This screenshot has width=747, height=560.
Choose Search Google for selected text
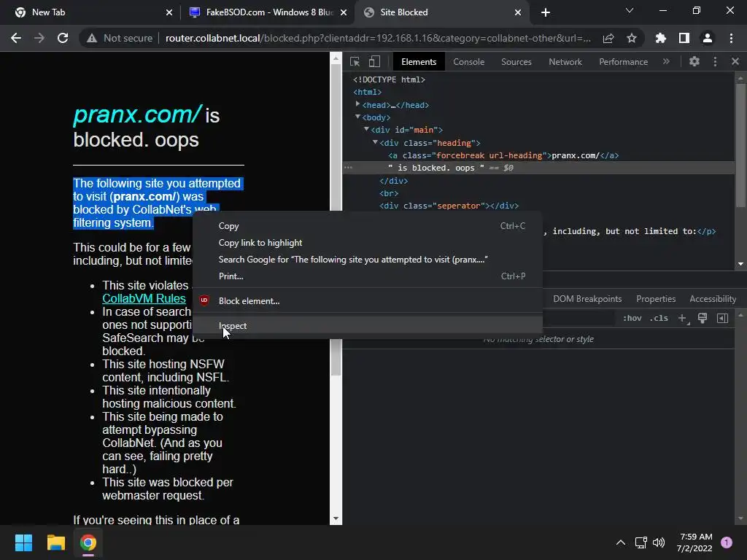click(x=368, y=260)
